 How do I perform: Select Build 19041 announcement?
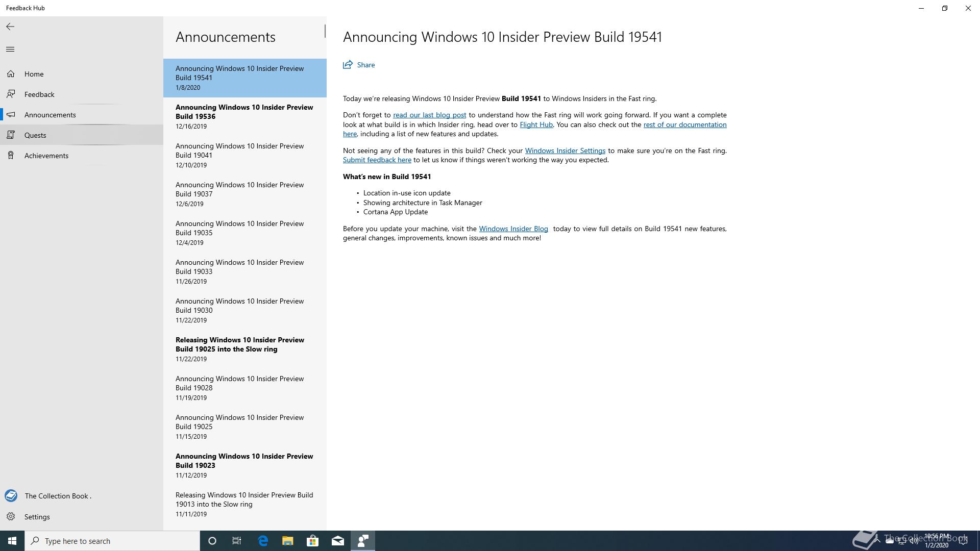245,156
